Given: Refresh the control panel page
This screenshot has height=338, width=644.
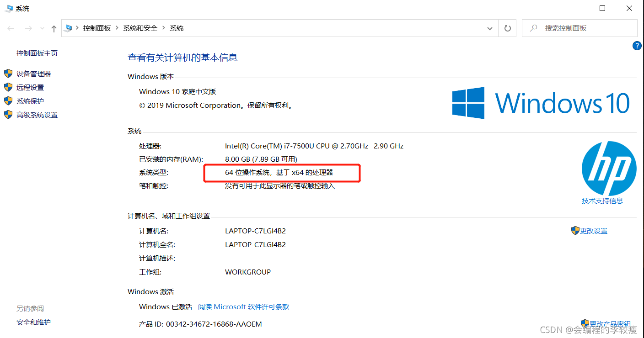Looking at the screenshot, I should 507,28.
